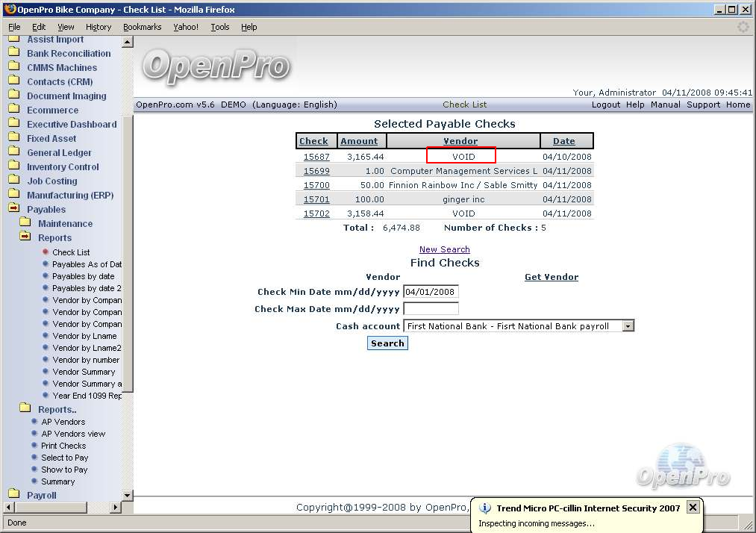The image size is (756, 533).
Task: Click the Fixed Asset folder icon
Action: [x=13, y=139]
